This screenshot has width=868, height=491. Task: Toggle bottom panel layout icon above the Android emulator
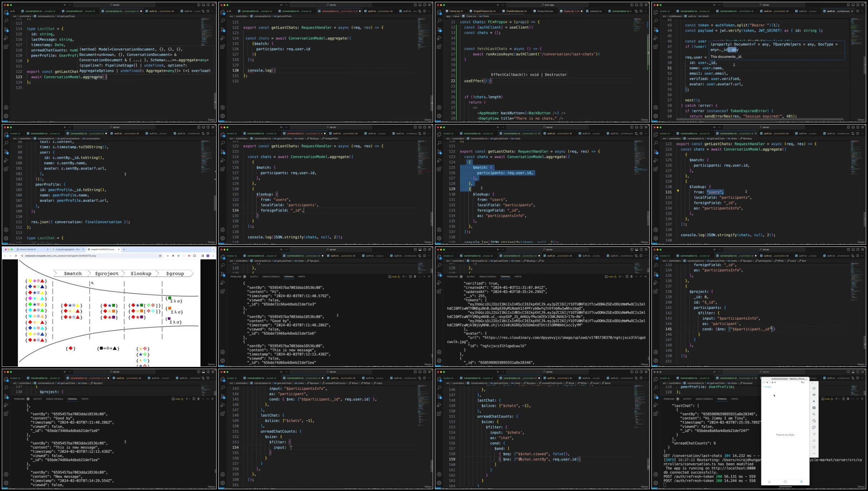853,372
